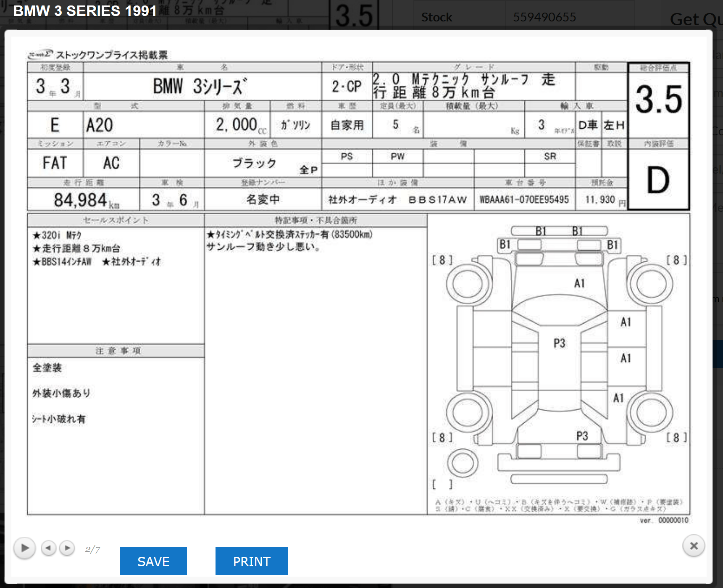This screenshot has height=588, width=723.
Task: Select the Stock number 559490655
Action: pos(544,17)
